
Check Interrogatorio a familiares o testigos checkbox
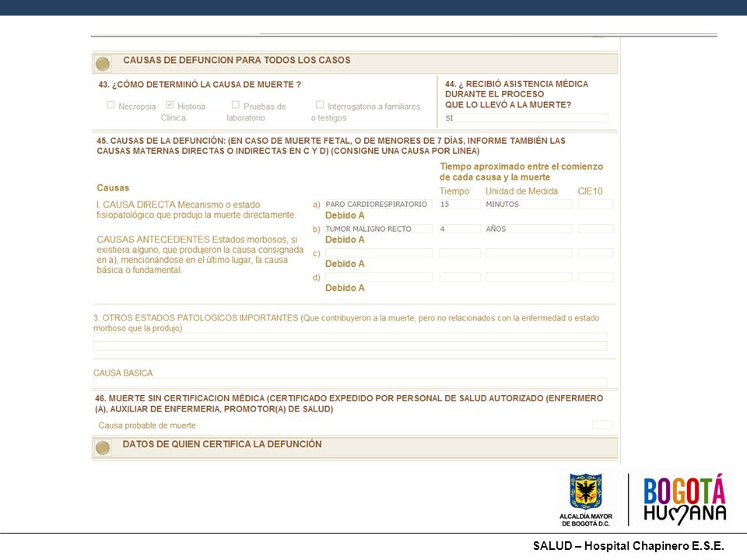point(320,105)
